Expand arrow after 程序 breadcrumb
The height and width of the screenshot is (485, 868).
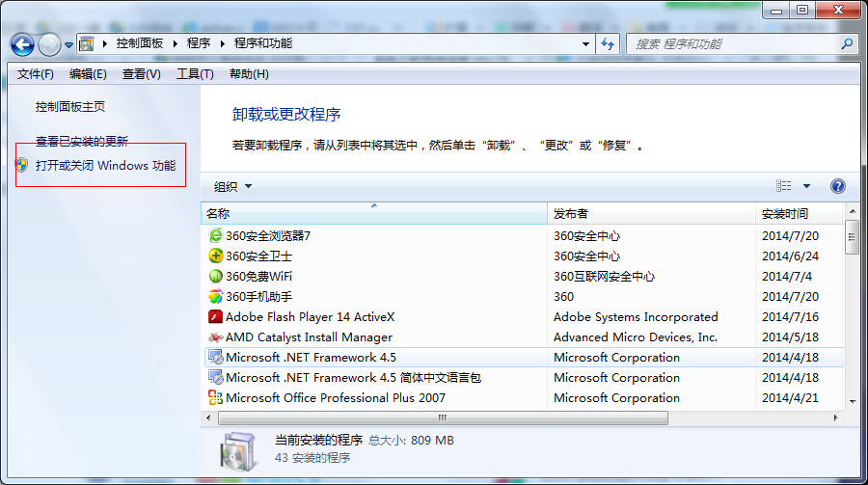(222, 43)
